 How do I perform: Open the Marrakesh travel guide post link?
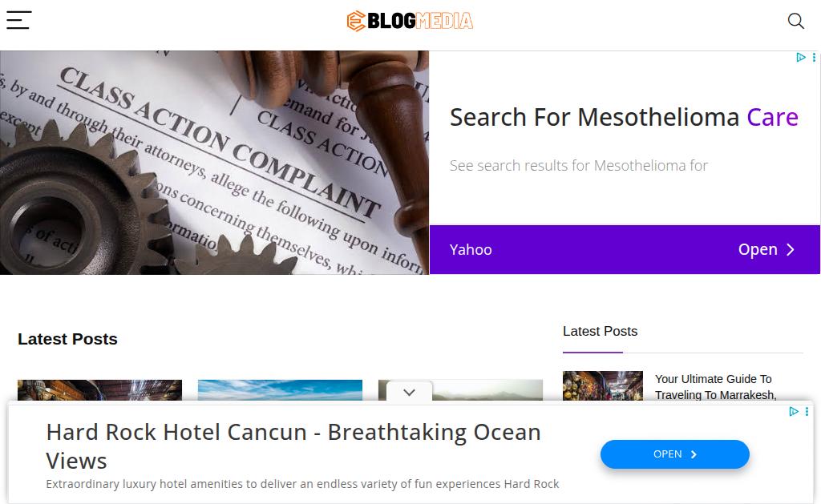(x=716, y=386)
